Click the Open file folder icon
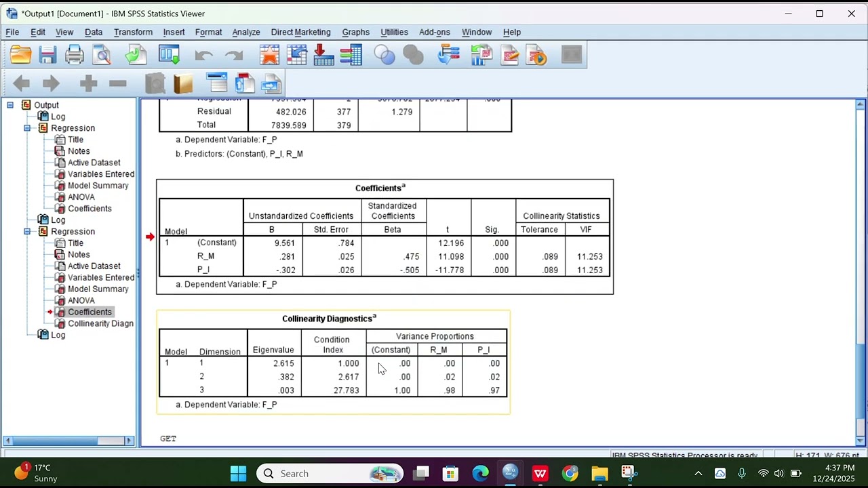Image resolution: width=868 pixels, height=488 pixels. 20,55
